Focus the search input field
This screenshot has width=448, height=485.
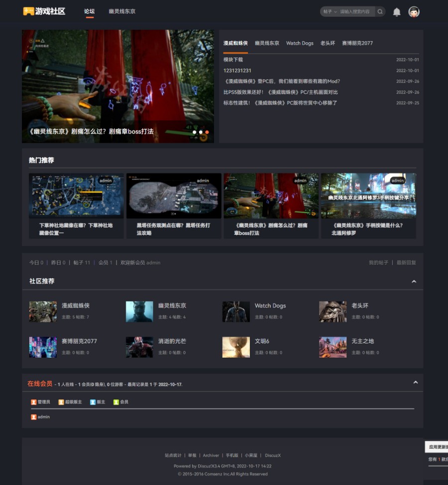coord(356,12)
